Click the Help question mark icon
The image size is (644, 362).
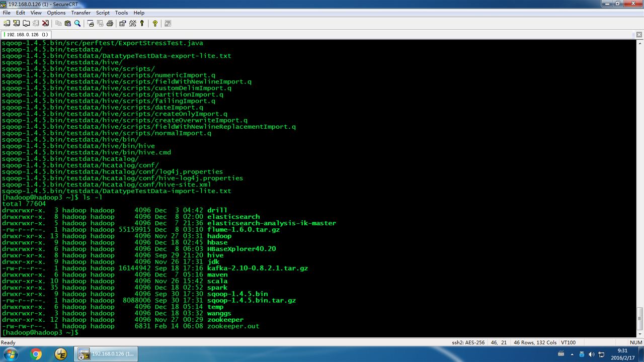[155, 23]
